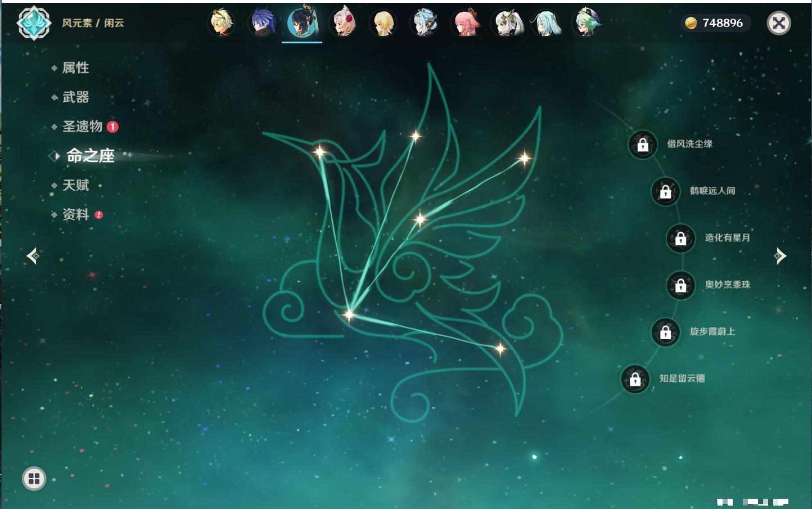This screenshot has height=509, width=812.
Task: Select the locked 旋步霞蔚上 constellation node
Action: pyautogui.click(x=665, y=332)
